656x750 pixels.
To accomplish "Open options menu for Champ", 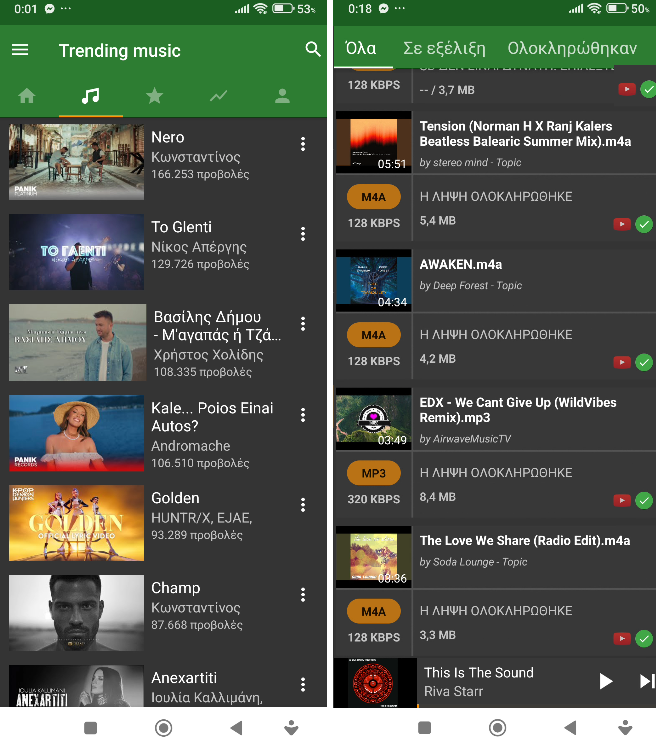I will pyautogui.click(x=303, y=595).
